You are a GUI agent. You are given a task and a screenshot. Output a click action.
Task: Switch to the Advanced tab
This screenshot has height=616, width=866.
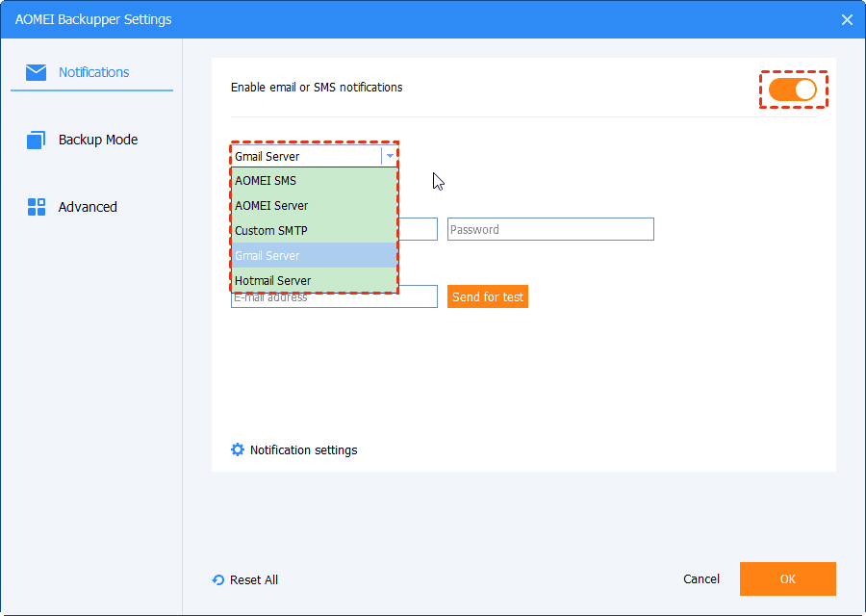coord(88,207)
